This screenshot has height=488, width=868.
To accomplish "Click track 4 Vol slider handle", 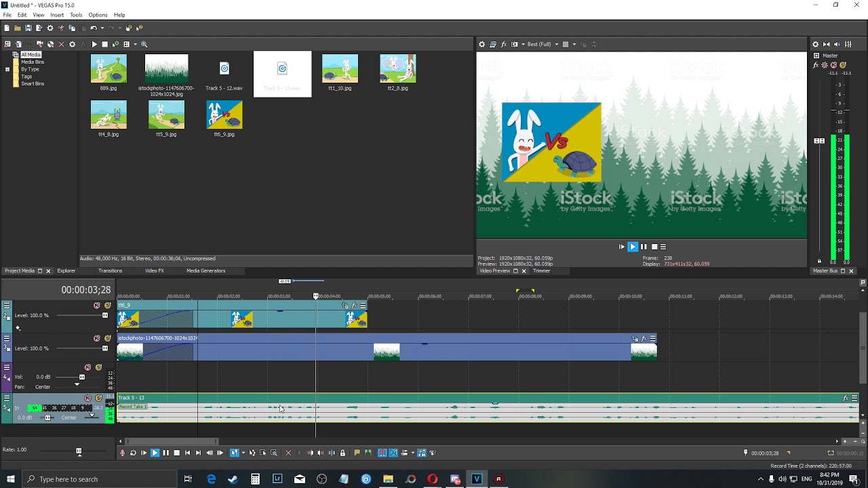I will pos(82,377).
